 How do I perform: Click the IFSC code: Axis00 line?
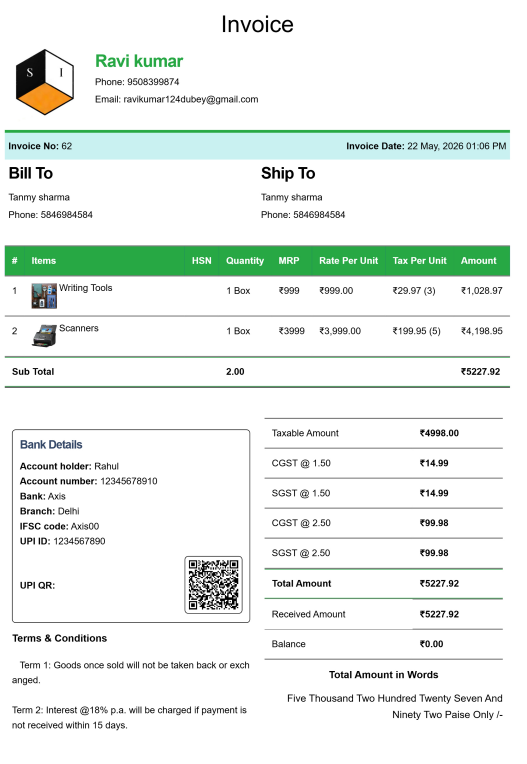click(x=59, y=526)
